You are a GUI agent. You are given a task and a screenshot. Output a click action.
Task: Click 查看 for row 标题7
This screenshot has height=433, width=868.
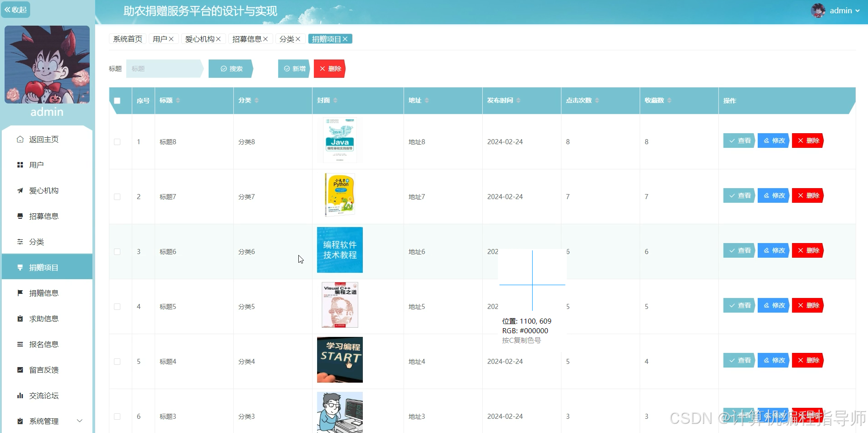[739, 195]
